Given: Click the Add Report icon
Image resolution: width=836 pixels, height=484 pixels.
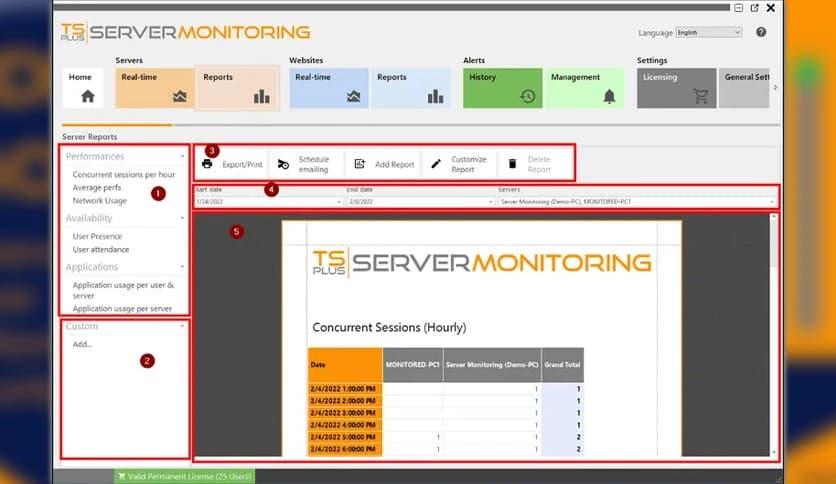Looking at the screenshot, I should click(x=359, y=164).
